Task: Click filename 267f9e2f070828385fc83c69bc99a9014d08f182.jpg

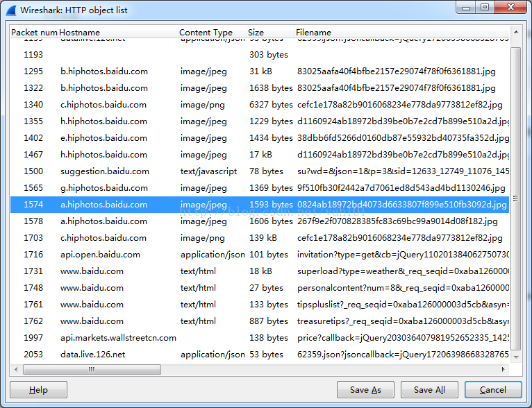Action: pos(397,221)
